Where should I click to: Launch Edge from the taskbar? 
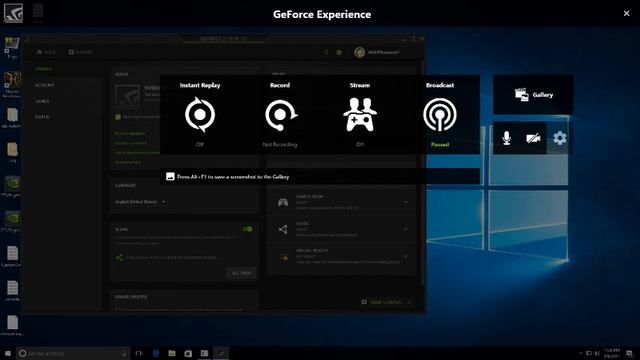click(x=156, y=353)
